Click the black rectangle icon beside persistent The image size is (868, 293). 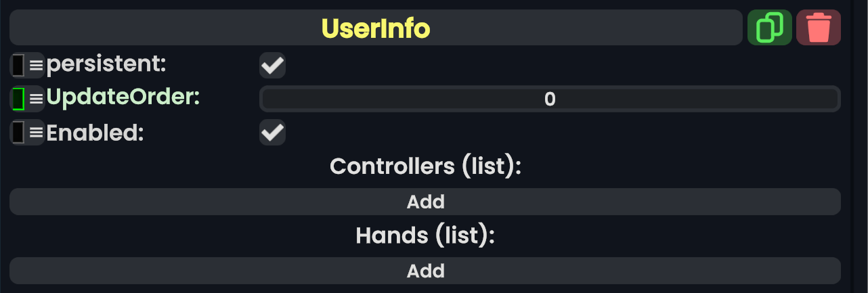coord(18,65)
